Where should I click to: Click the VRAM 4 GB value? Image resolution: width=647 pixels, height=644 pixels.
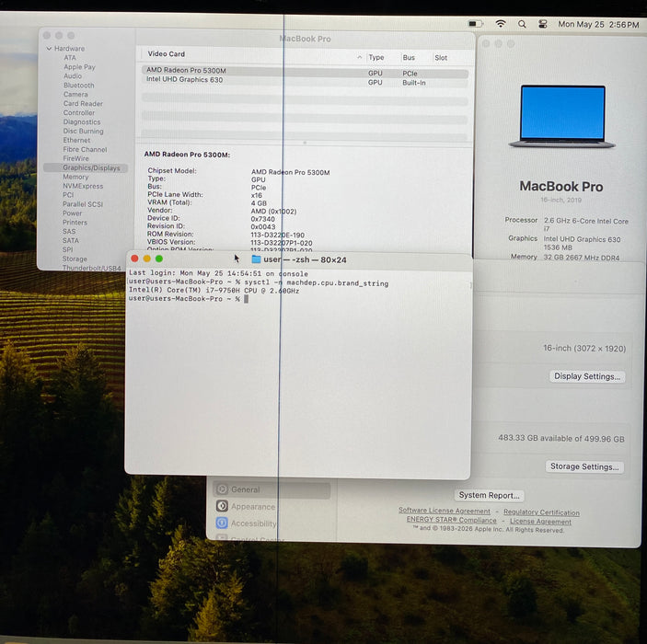[x=259, y=203]
